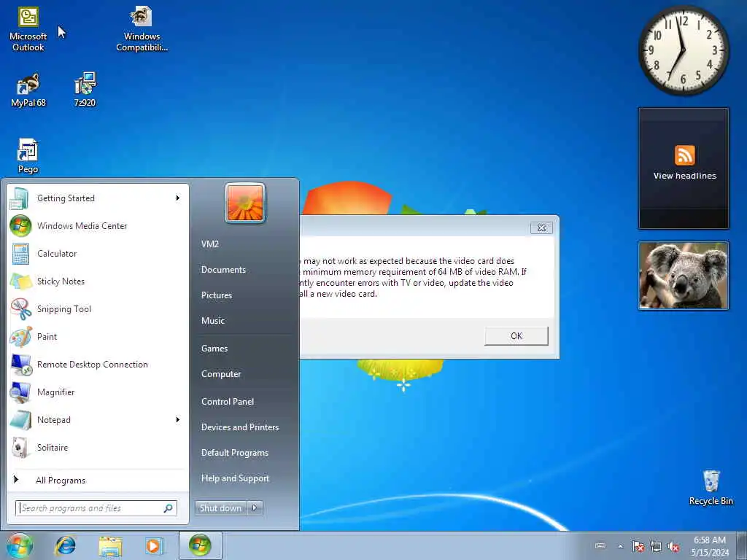747x560 pixels.
Task: Click the analog clock gadget
Action: tap(684, 50)
